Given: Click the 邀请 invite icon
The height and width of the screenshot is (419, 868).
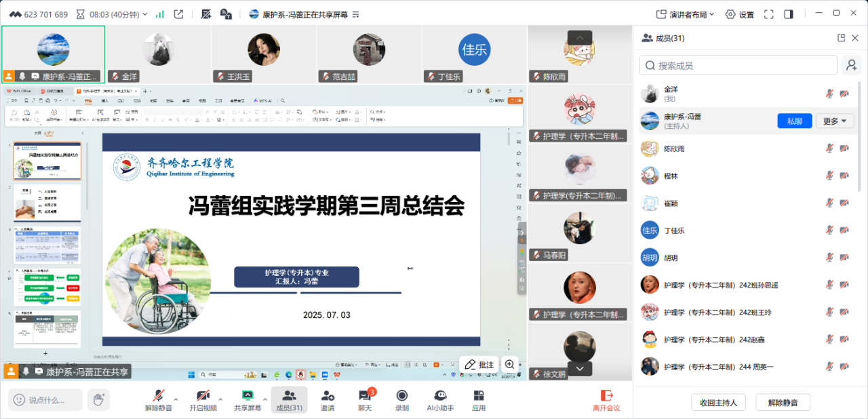Looking at the screenshot, I should (x=328, y=399).
